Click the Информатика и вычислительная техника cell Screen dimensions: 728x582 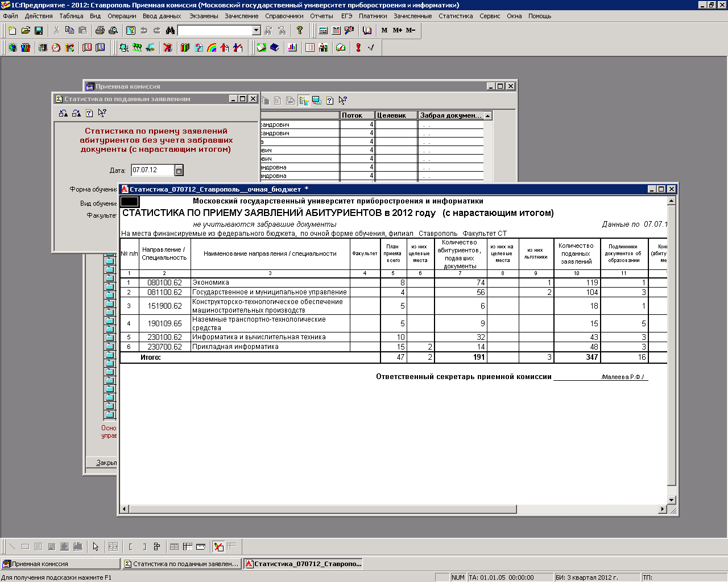(270, 337)
